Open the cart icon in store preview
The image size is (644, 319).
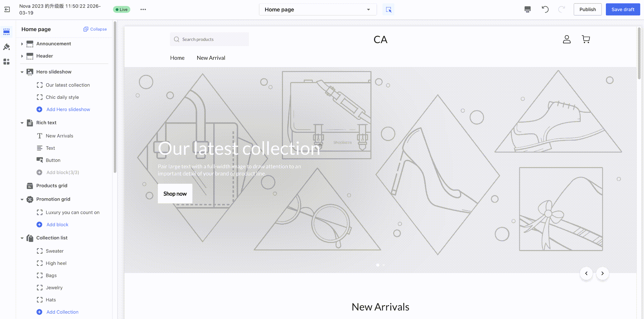tap(586, 39)
